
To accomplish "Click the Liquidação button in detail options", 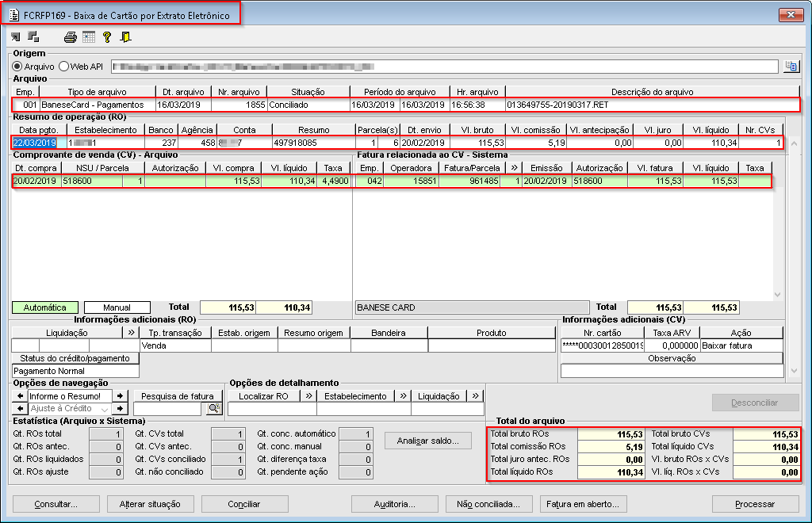I will tap(439, 395).
